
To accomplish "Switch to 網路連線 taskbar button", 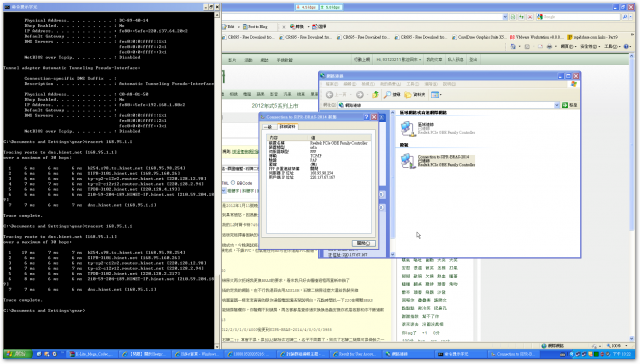I will click(407, 354).
